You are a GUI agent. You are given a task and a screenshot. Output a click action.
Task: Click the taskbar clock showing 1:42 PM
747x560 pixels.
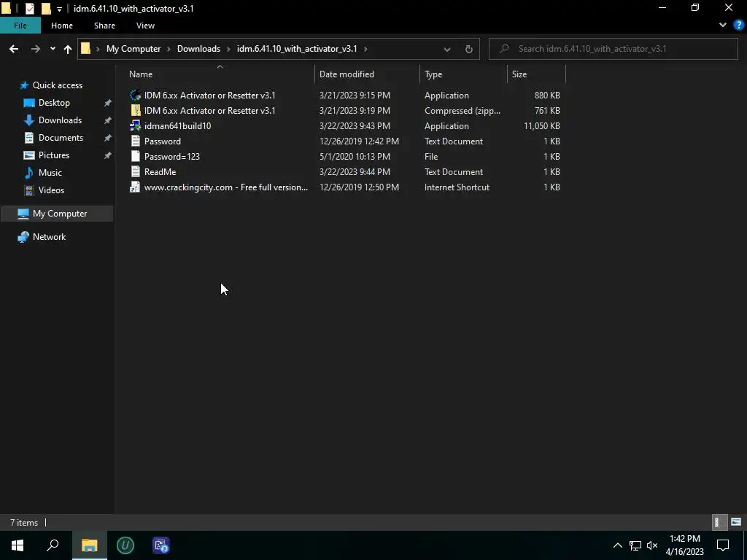(x=684, y=545)
